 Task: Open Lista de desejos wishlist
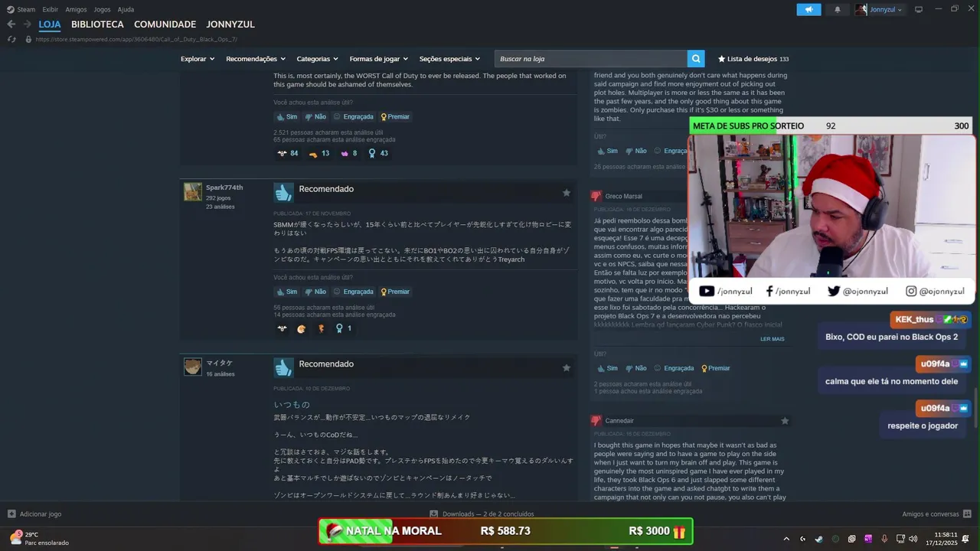(x=753, y=59)
